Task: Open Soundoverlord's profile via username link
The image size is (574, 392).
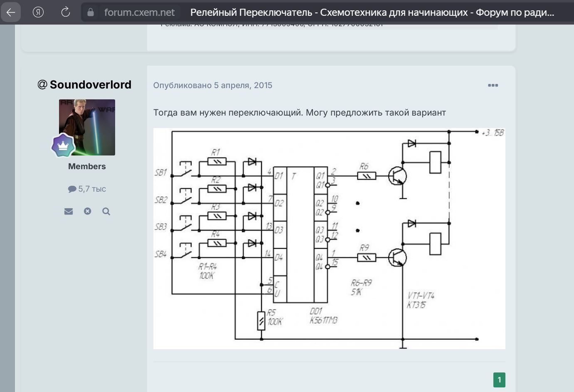Action: [x=91, y=84]
